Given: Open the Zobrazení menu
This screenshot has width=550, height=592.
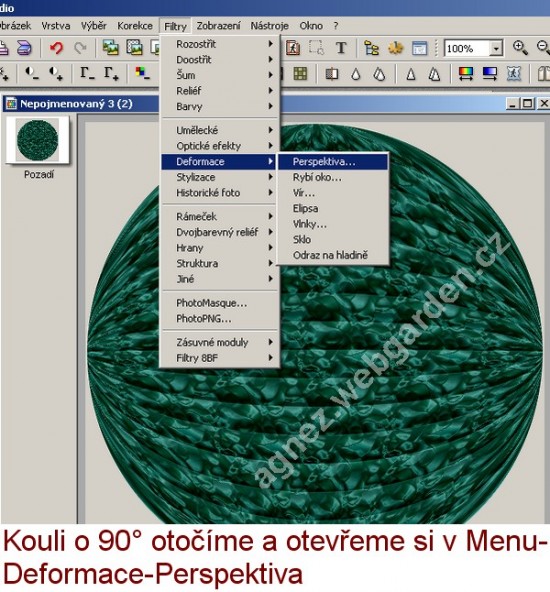Looking at the screenshot, I should (218, 26).
